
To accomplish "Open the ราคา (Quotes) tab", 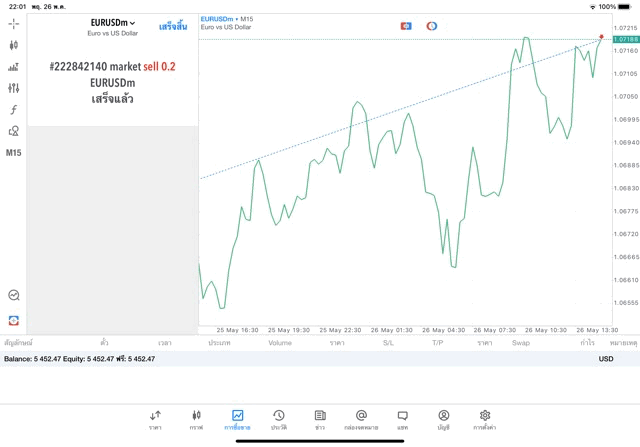I will [x=155, y=419].
